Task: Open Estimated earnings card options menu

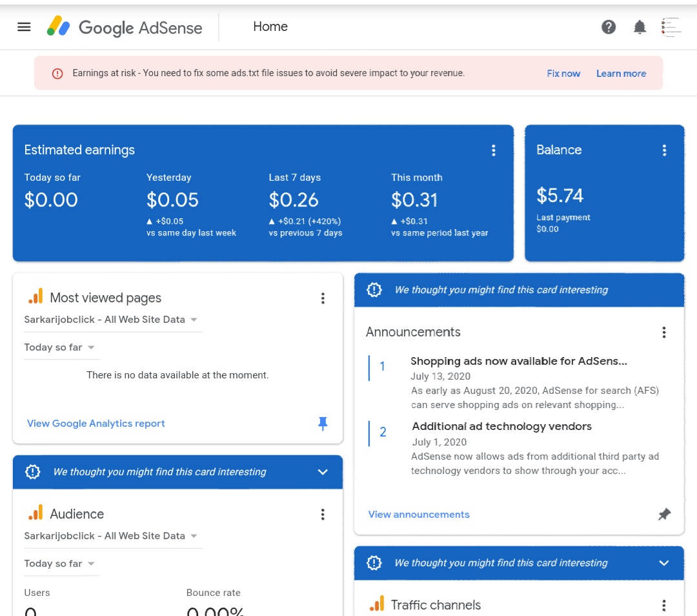Action: coord(494,150)
